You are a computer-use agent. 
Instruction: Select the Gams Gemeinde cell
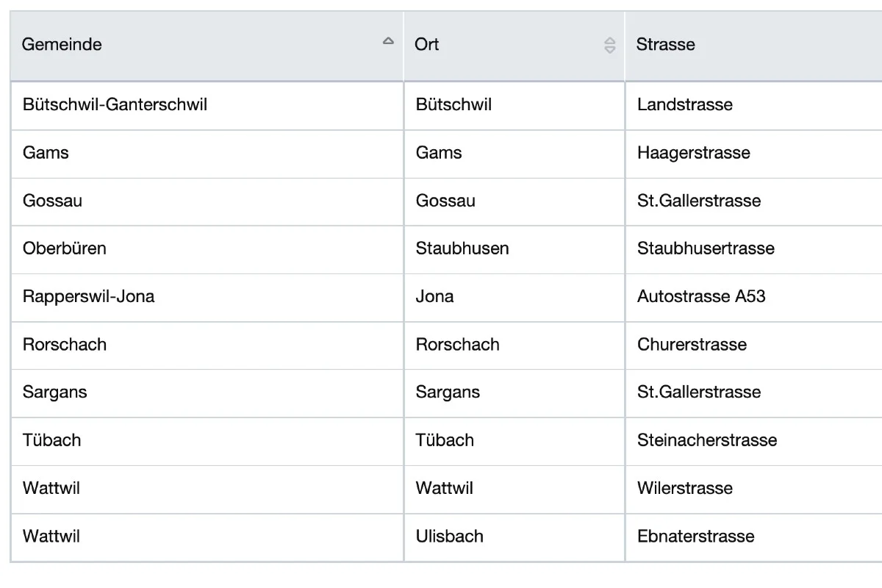click(x=207, y=154)
